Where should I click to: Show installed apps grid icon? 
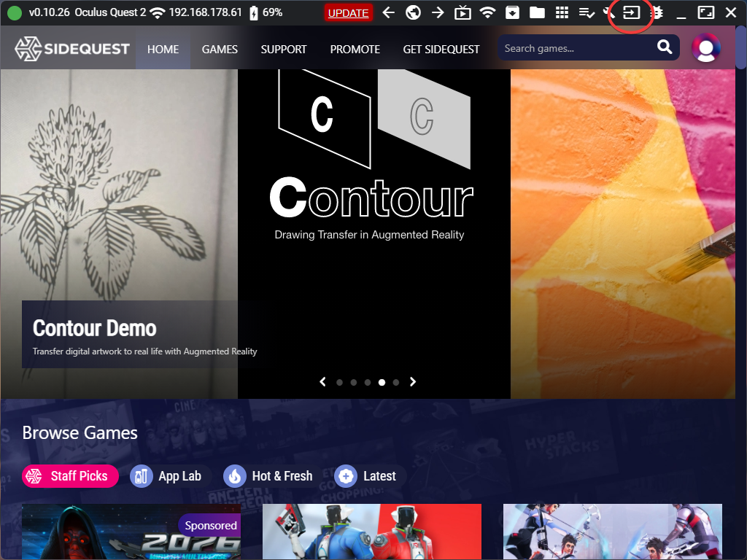click(562, 12)
